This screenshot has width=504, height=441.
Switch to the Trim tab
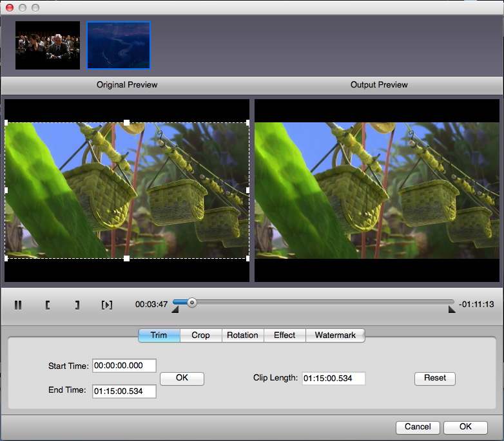[159, 335]
